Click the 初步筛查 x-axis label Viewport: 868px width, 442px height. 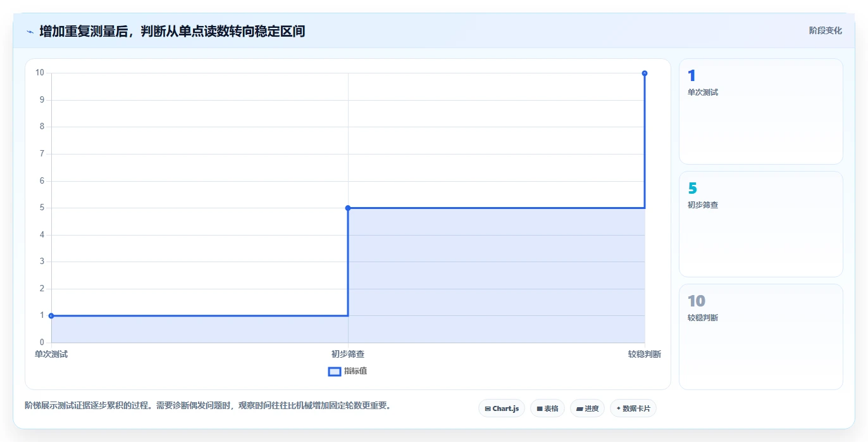348,354
